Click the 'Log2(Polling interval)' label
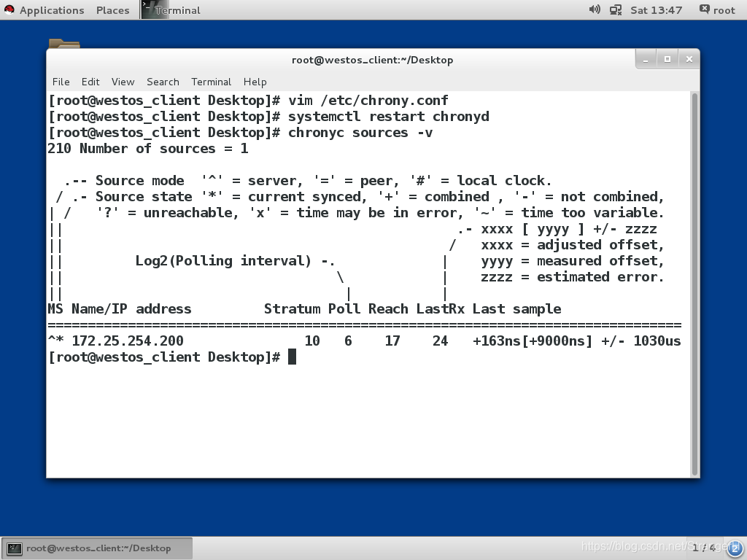The image size is (747, 560). click(x=223, y=261)
